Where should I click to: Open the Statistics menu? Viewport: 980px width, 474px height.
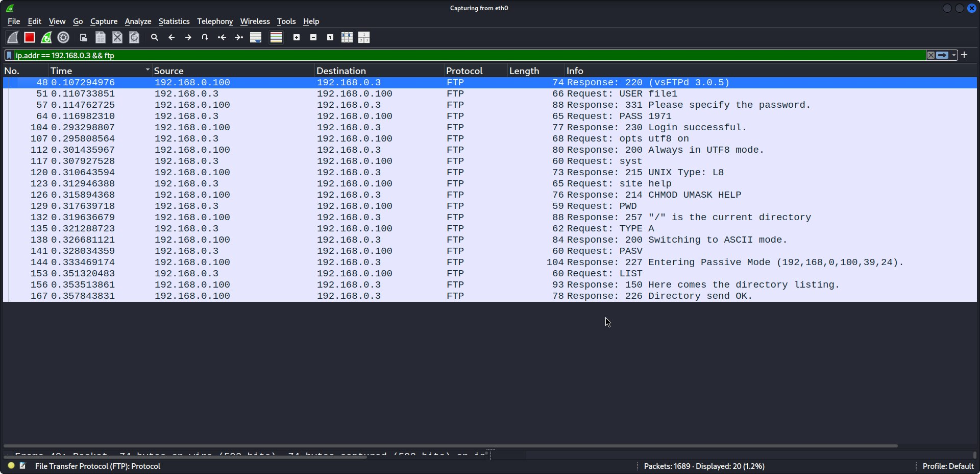(x=174, y=21)
